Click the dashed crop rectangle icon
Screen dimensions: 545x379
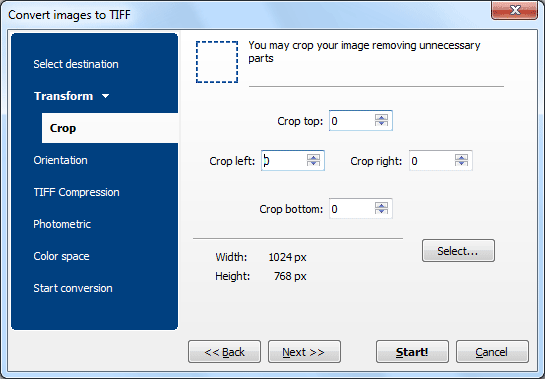[x=217, y=62]
